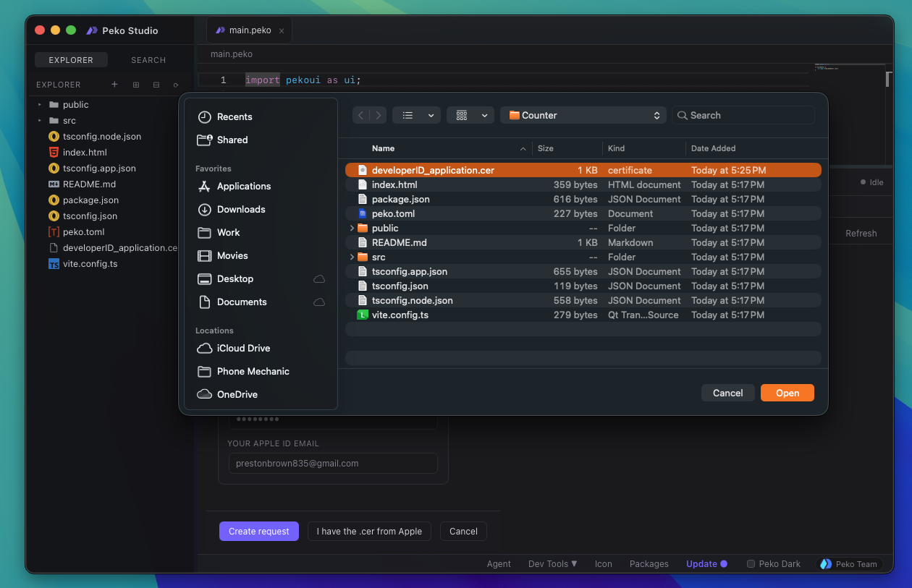Image resolution: width=912 pixels, height=588 pixels.
Task: Expand the src folder in Explorer tree
Action: [x=40, y=121]
